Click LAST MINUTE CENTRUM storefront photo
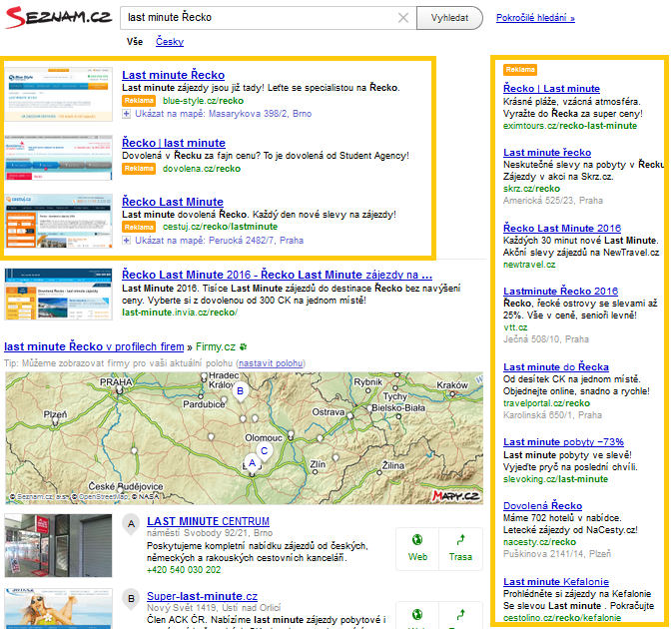 click(x=59, y=545)
